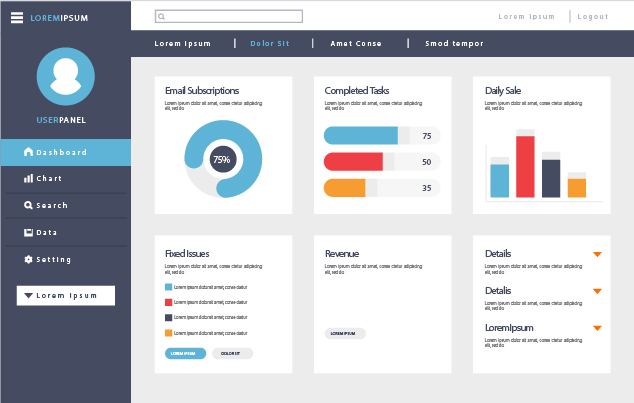
Task: Click the Search magnifier icon in sidebar
Action: [x=28, y=205]
